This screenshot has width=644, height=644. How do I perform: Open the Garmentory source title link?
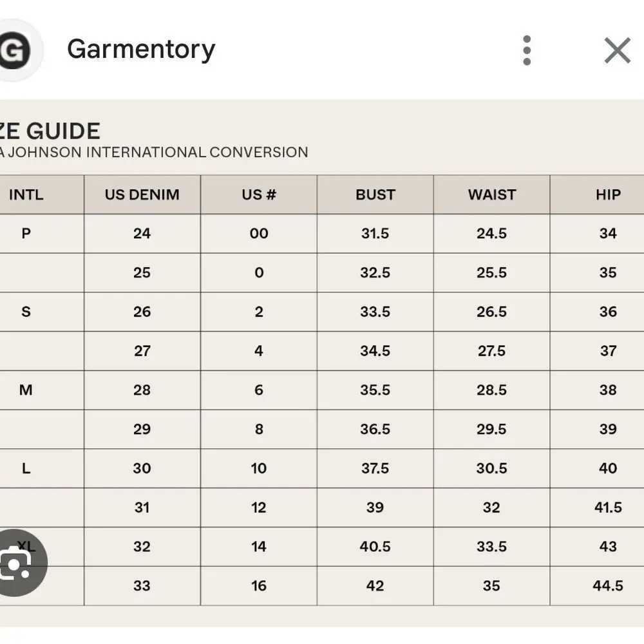point(141,50)
